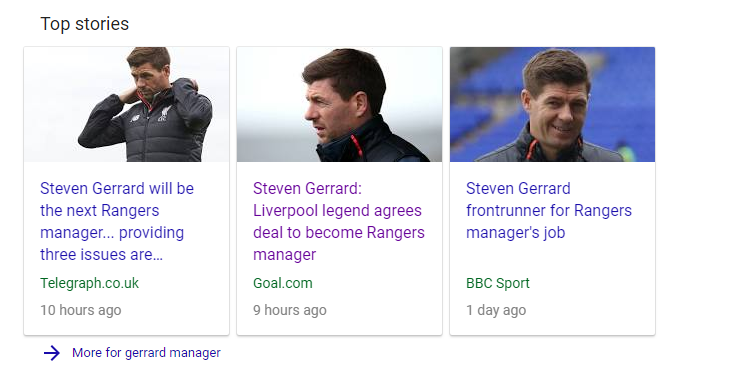Click the BBC Sport source label
747x372 pixels.
tap(497, 283)
